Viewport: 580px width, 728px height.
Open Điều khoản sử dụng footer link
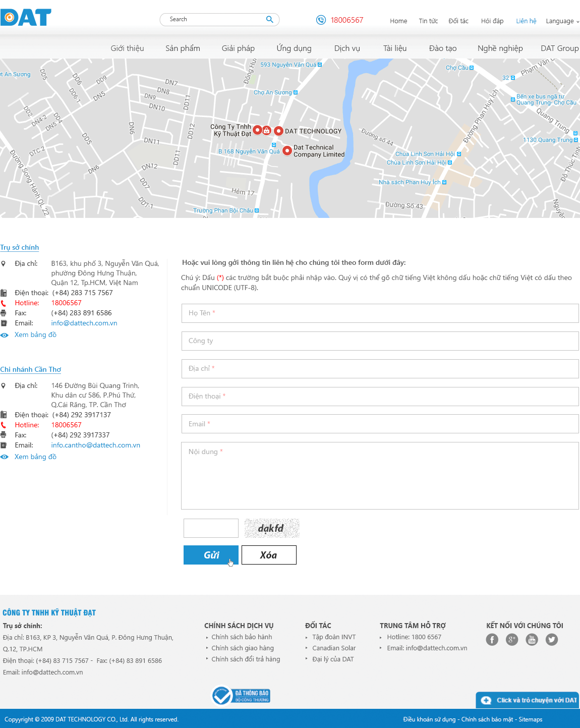pos(429,719)
